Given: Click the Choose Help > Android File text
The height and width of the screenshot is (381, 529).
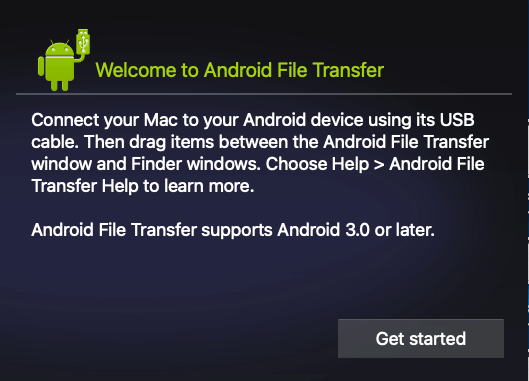Looking at the screenshot, I should click(375, 164).
